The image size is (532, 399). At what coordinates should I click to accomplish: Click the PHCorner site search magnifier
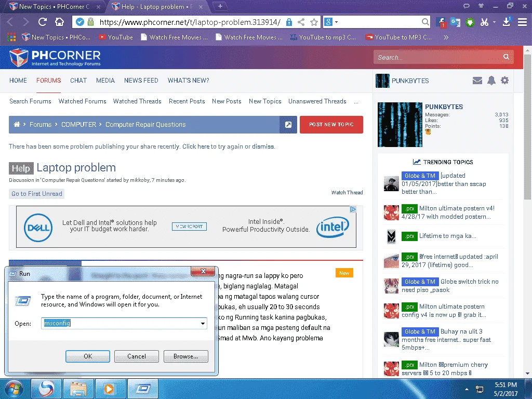click(x=506, y=57)
